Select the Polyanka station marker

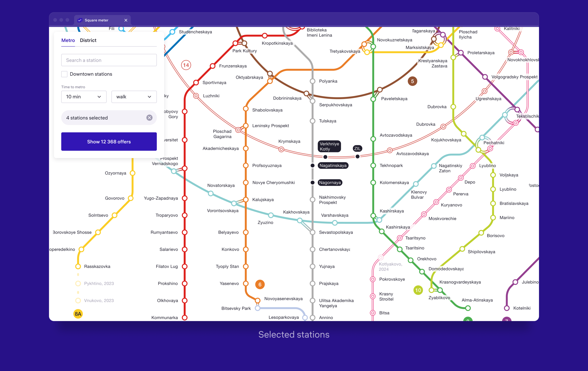point(312,81)
